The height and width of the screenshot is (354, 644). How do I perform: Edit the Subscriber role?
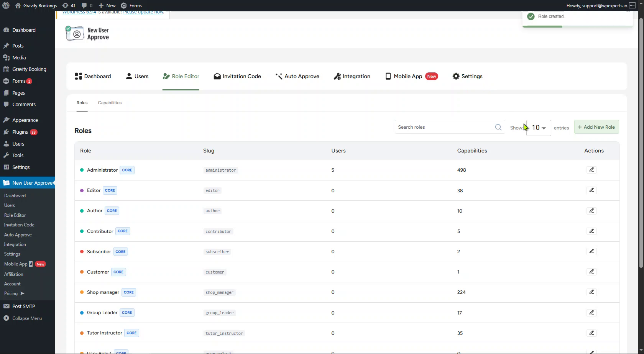591,251
